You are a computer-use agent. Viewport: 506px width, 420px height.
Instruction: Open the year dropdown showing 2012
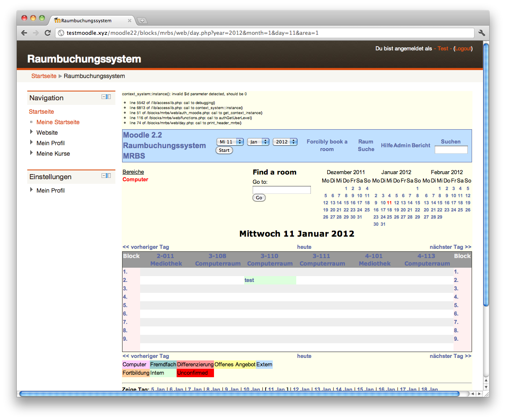point(285,142)
